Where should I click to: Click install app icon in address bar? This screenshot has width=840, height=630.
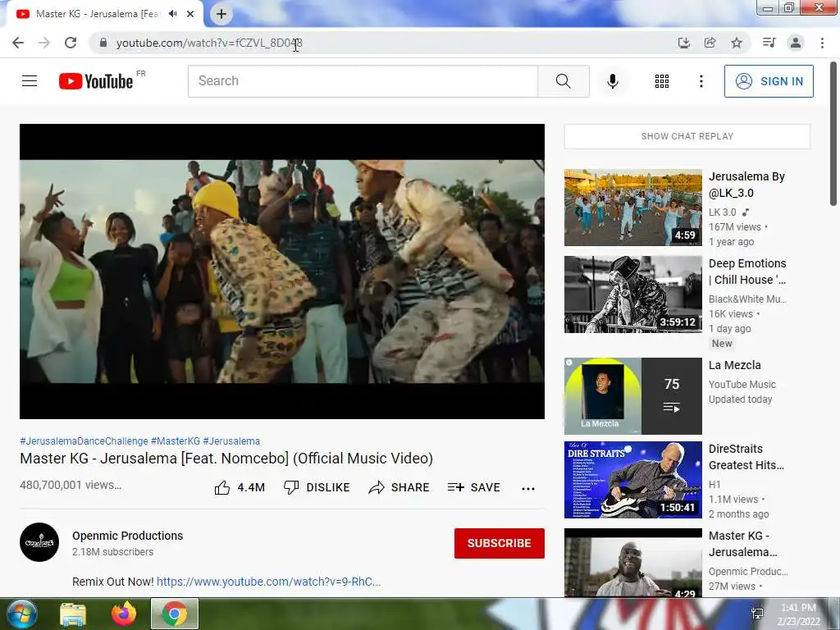click(x=683, y=43)
